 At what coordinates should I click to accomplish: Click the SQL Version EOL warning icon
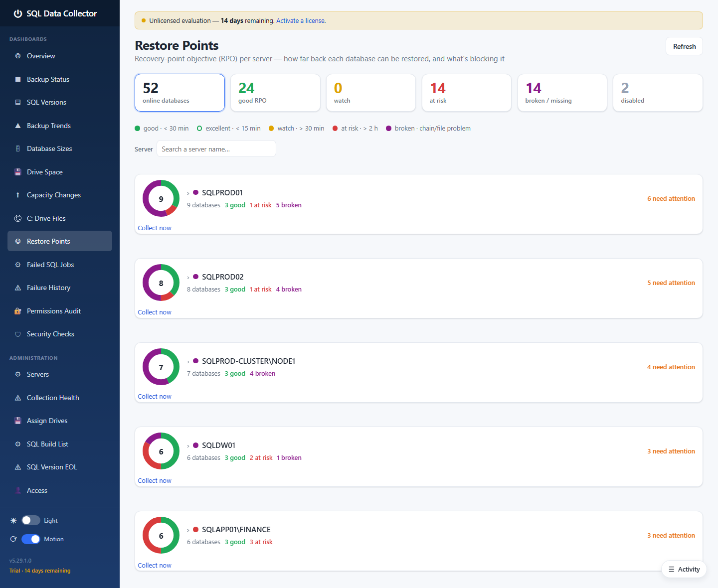point(18,467)
